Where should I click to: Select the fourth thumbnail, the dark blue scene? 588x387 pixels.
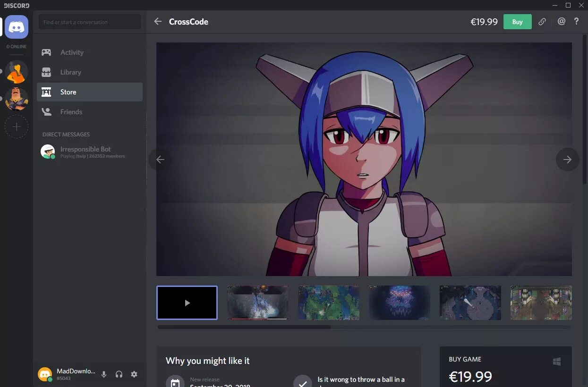pos(400,303)
